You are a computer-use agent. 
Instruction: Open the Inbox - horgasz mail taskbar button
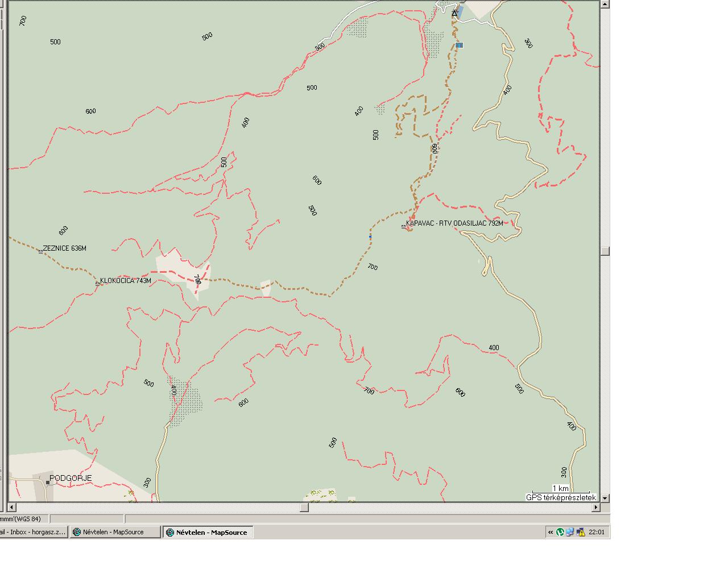(34, 532)
